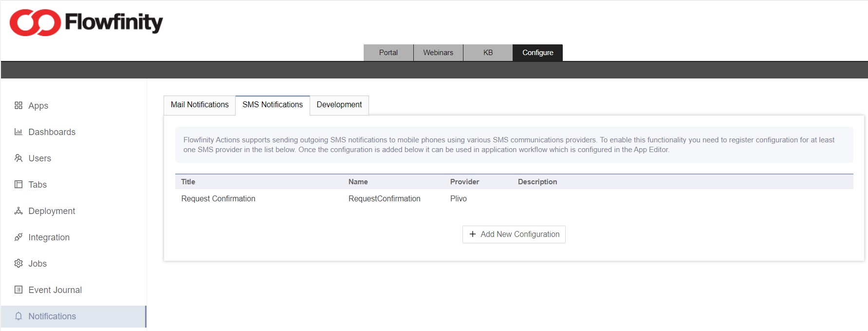Click the Deployment nodes icon

click(18, 211)
